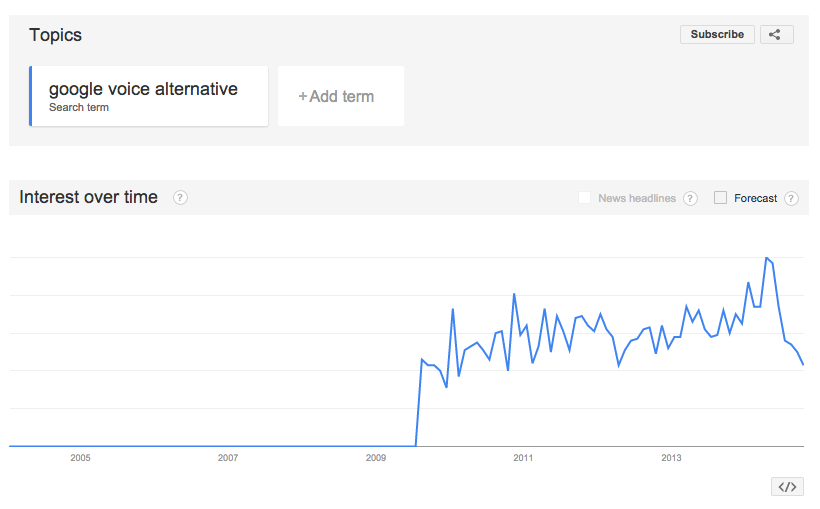Viewport: 820px width, 509px height.
Task: Open the embed code icon
Action: click(x=787, y=487)
